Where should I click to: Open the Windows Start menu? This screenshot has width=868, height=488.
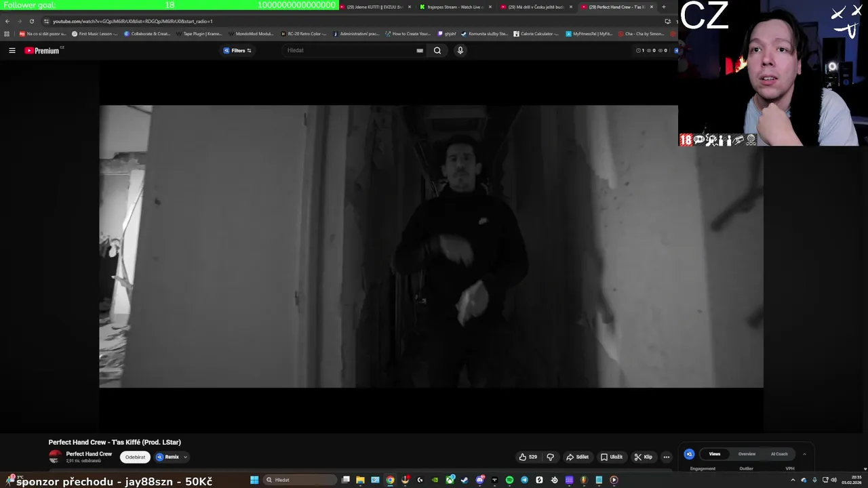pos(254,480)
